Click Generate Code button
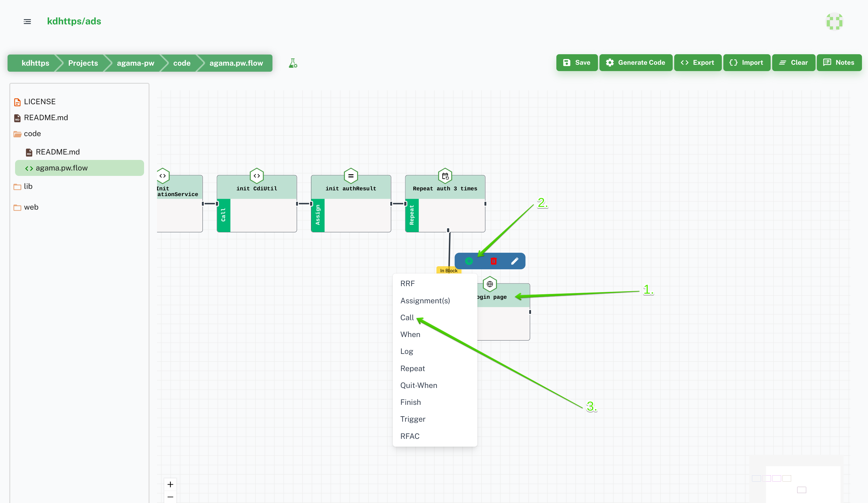868x503 pixels. click(x=636, y=63)
